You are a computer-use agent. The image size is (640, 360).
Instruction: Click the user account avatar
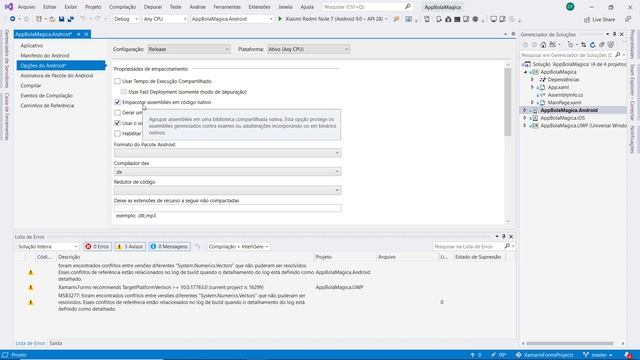tap(570, 7)
